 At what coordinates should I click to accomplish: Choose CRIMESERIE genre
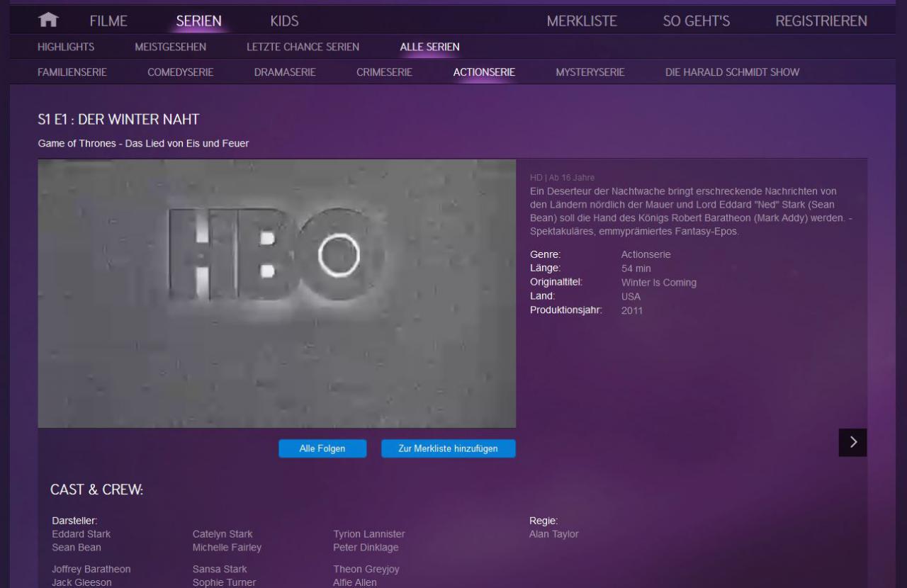click(384, 72)
